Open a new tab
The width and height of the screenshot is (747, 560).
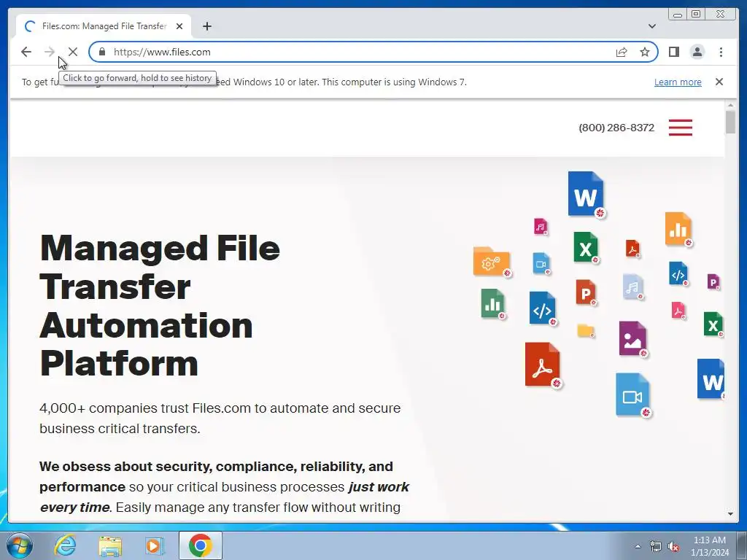(206, 26)
